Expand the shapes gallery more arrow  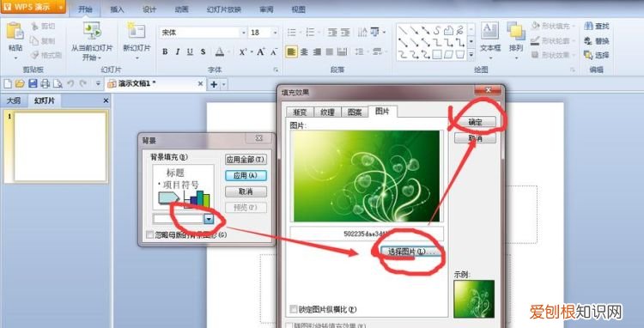pos(471,55)
